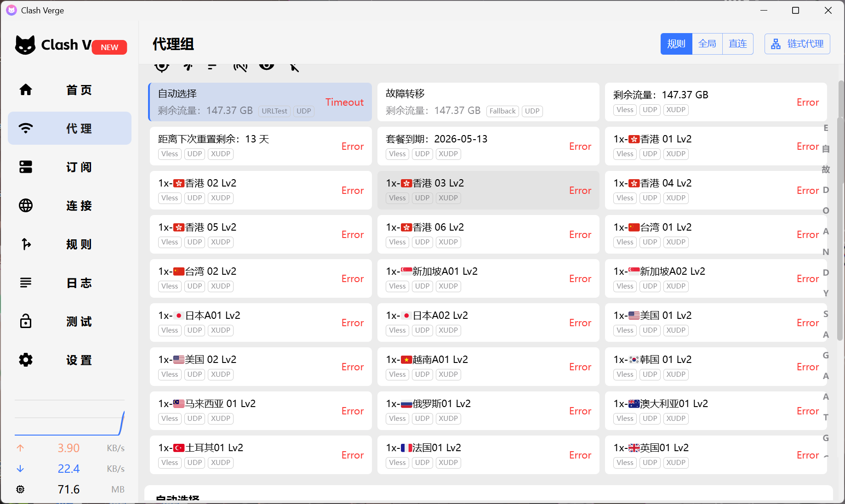Switch to 规则 rule mode

(x=676, y=44)
